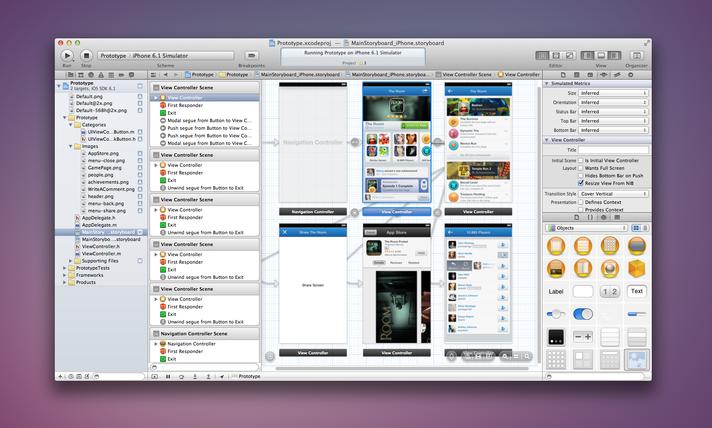
Task: Collapse the Images folder in navigator
Action: pos(71,146)
